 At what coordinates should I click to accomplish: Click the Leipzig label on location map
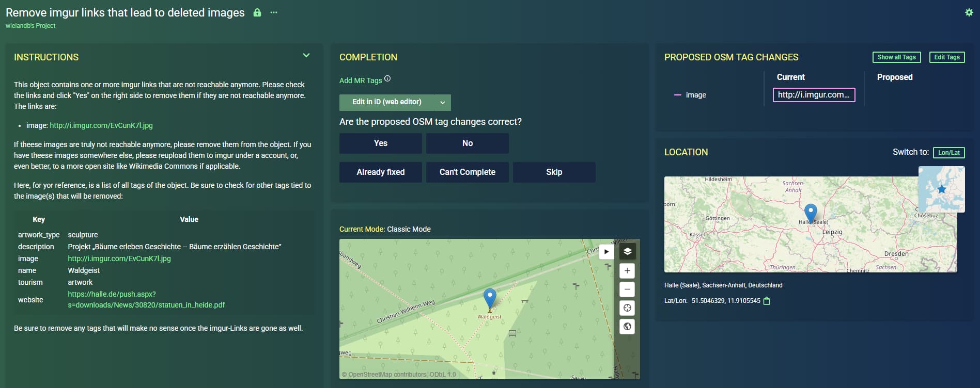click(x=832, y=232)
